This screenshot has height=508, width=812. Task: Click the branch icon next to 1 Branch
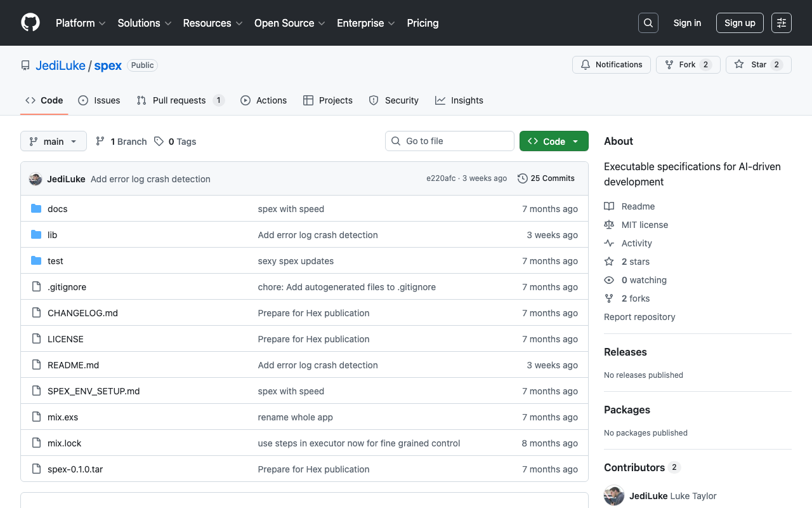pos(100,141)
